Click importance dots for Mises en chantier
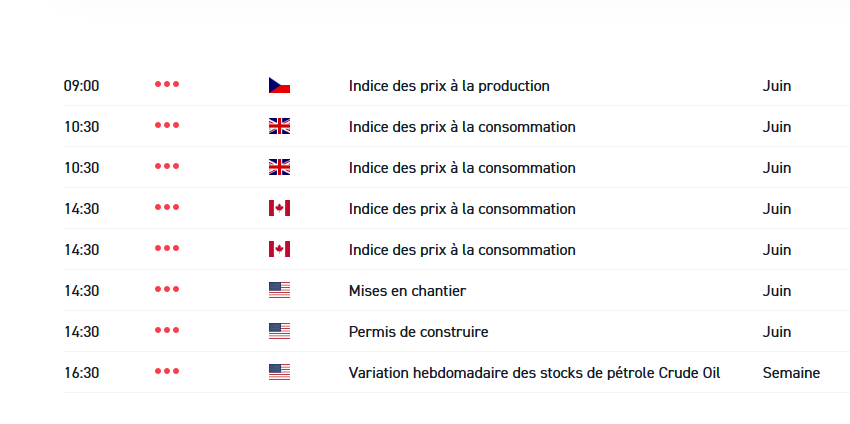 click(167, 291)
